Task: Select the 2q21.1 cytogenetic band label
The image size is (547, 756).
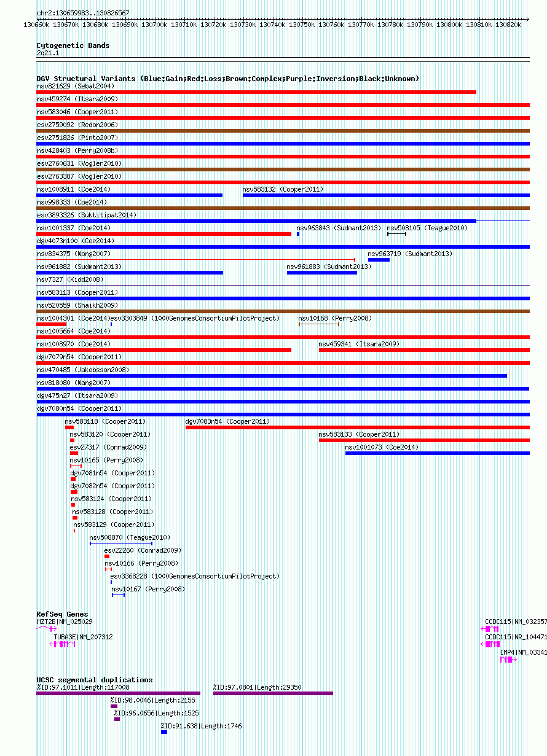Action: point(48,53)
